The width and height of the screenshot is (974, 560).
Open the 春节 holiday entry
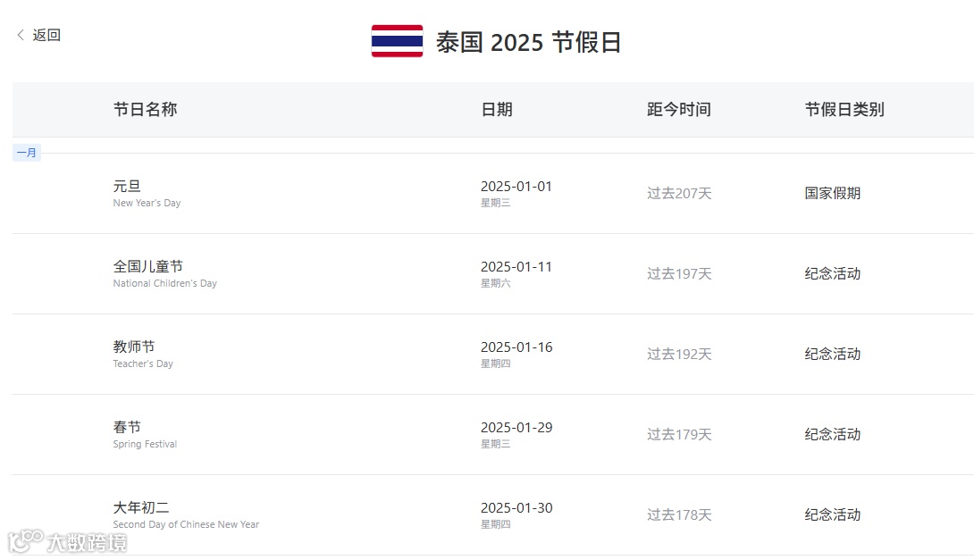coord(127,427)
